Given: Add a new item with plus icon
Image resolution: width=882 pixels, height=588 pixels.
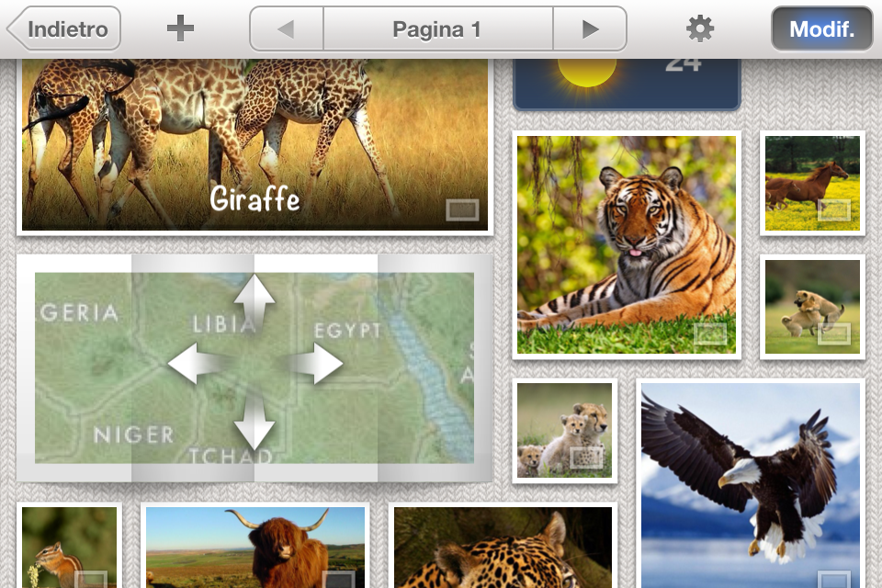Looking at the screenshot, I should 180,28.
